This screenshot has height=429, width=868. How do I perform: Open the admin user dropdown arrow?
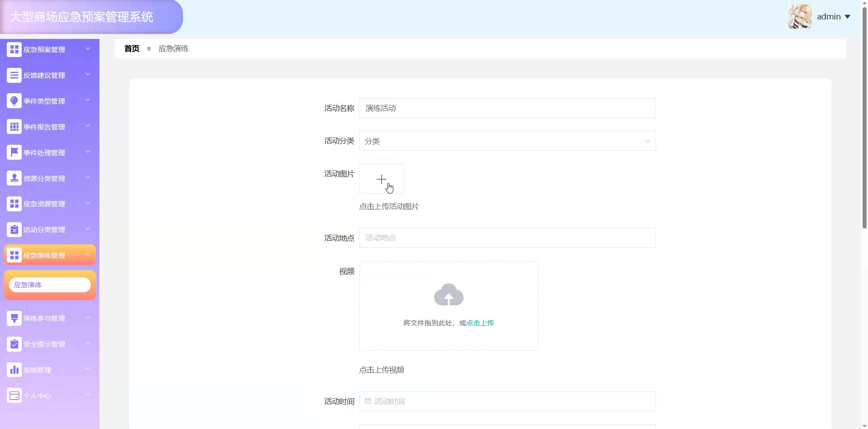(x=847, y=17)
